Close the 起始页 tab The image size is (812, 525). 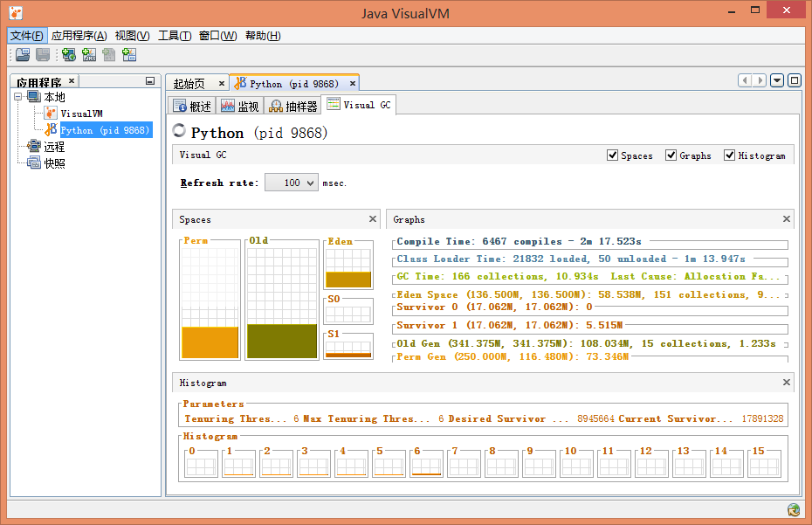click(222, 83)
